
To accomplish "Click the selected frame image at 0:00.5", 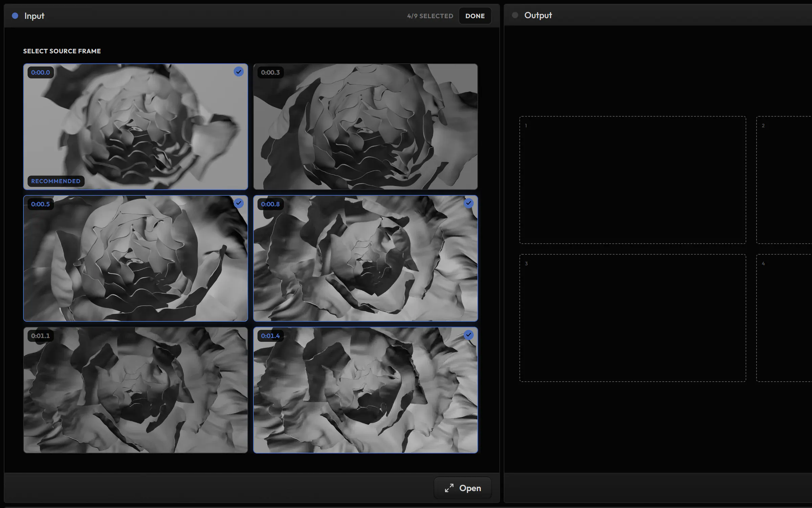I will pos(135,258).
